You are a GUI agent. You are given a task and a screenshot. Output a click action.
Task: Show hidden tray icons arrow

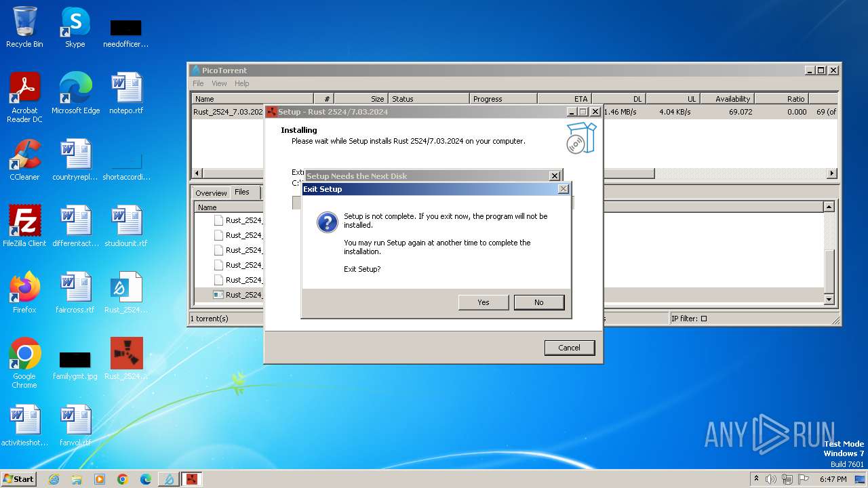tap(756, 479)
